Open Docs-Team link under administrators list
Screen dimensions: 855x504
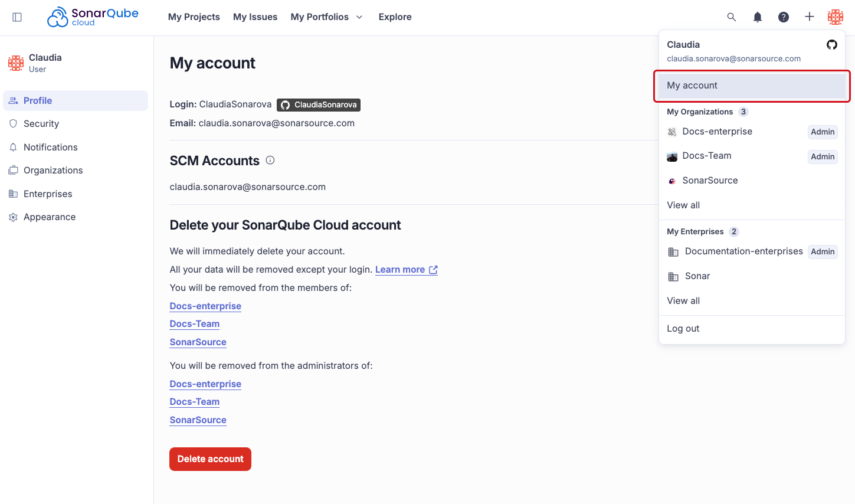[x=195, y=402]
